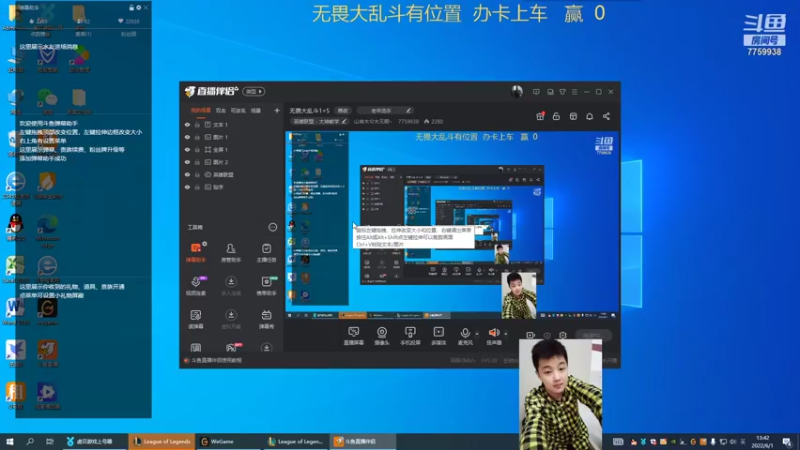Image resolution: width=800 pixels, height=450 pixels.
Task: Open Microsoft Edge icon on the desktop
Action: 47,231
